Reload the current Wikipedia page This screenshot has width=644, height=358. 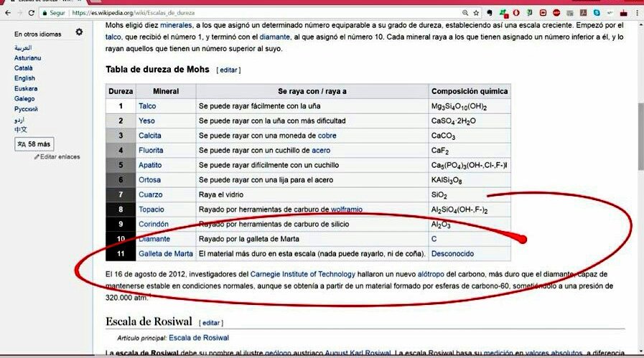[x=31, y=13]
